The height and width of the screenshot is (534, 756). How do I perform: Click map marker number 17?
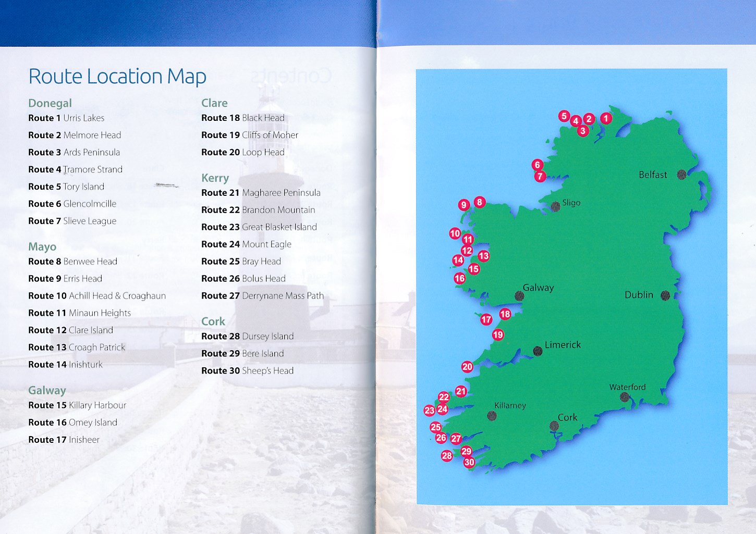pyautogui.click(x=486, y=319)
